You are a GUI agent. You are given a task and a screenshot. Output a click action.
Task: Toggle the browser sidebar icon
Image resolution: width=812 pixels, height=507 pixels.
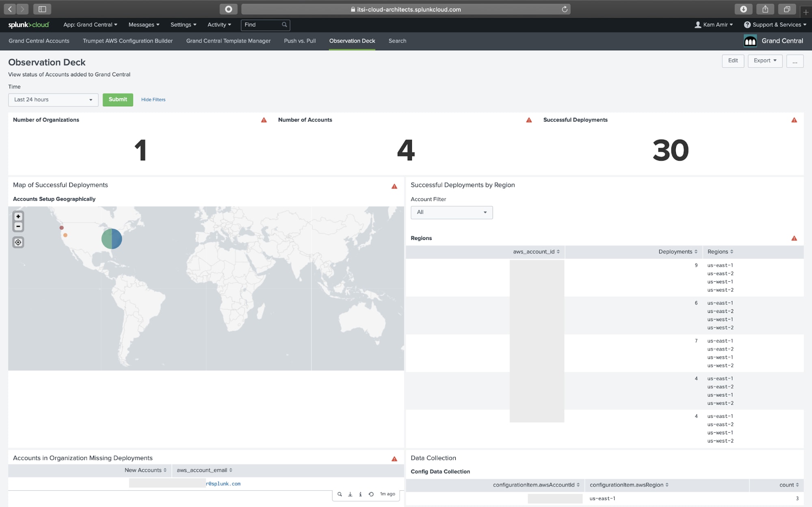point(42,9)
